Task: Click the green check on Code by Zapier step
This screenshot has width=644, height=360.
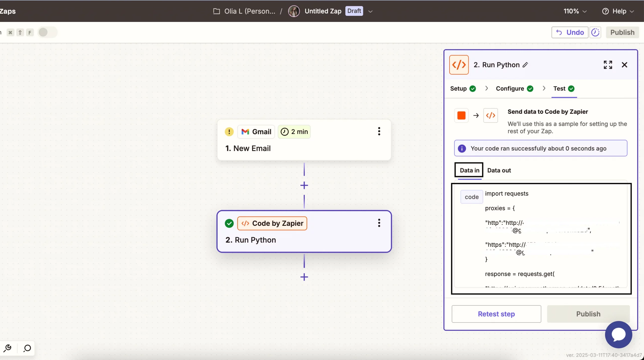Action: [x=229, y=223]
